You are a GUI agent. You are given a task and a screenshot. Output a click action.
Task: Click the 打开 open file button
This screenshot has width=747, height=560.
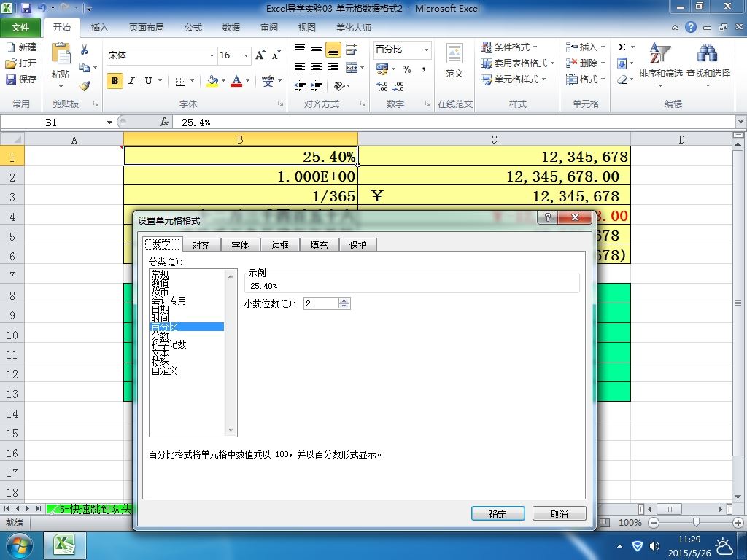click(21, 63)
